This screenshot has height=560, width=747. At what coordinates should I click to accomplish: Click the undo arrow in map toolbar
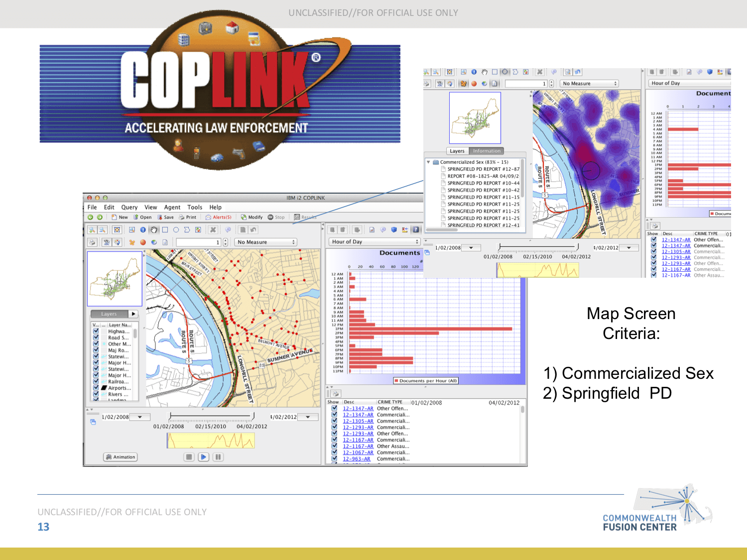[253, 229]
